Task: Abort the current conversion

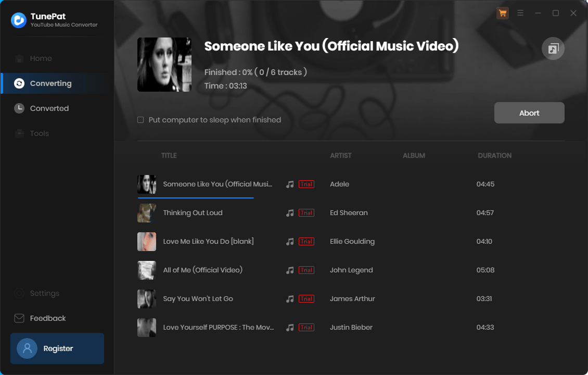Action: pos(529,113)
